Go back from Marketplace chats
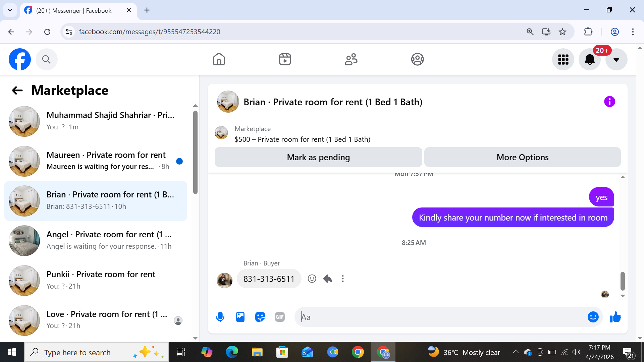 (x=17, y=90)
